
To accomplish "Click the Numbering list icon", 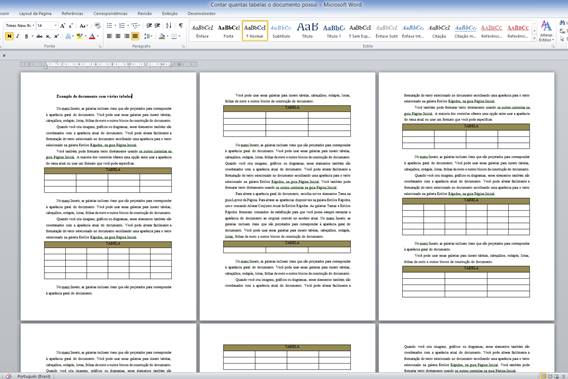I will [x=122, y=25].
